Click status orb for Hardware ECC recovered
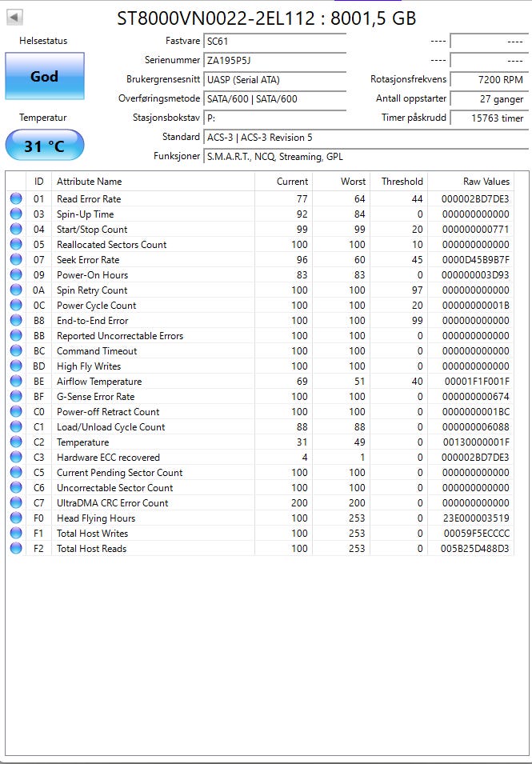 [16, 458]
